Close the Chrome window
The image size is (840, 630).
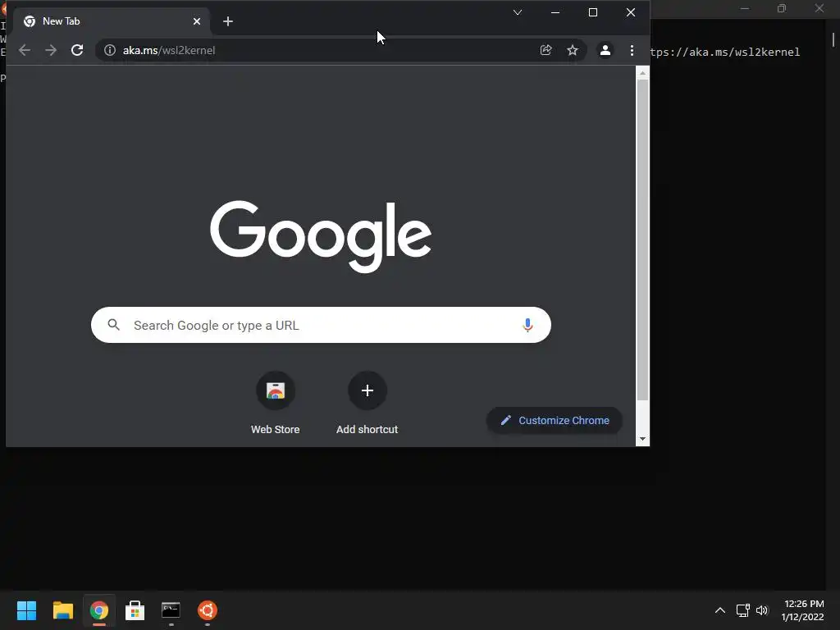(631, 12)
